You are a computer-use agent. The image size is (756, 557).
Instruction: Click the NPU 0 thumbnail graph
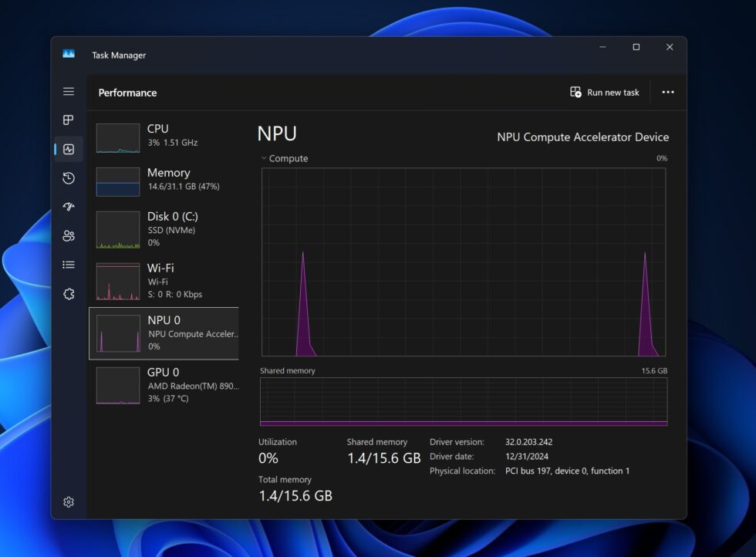(117, 333)
